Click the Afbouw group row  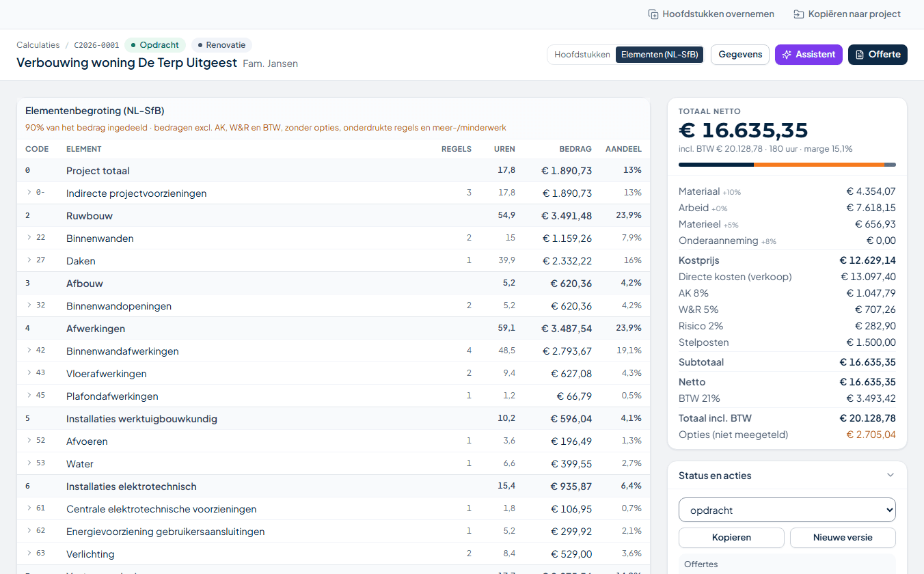click(x=334, y=283)
